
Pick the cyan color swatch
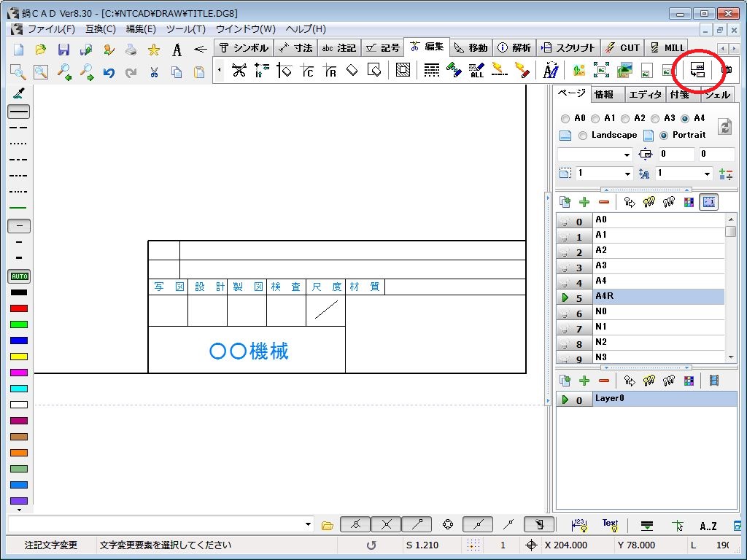[x=19, y=389]
